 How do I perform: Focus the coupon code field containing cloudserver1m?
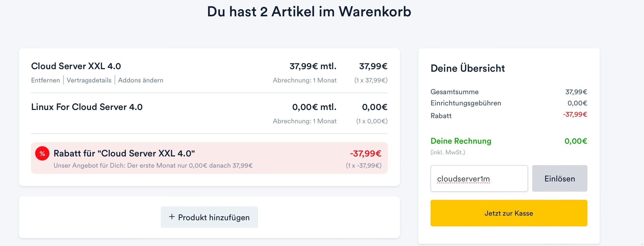479,179
